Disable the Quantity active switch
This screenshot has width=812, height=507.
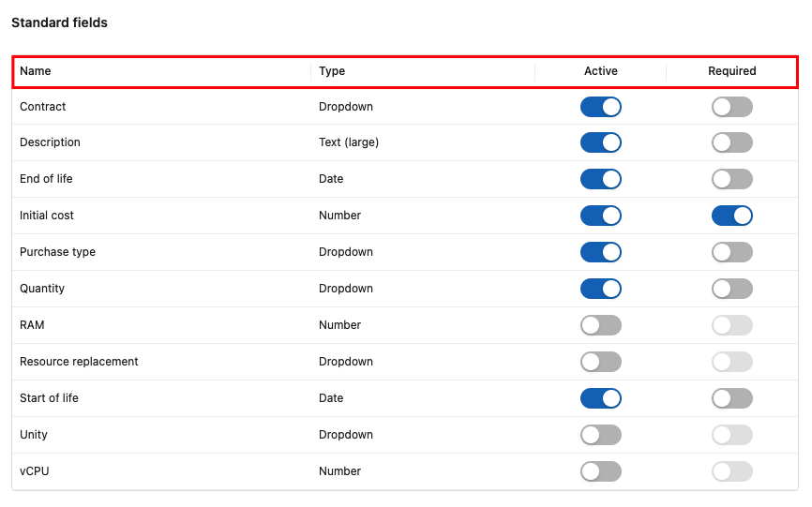600,289
